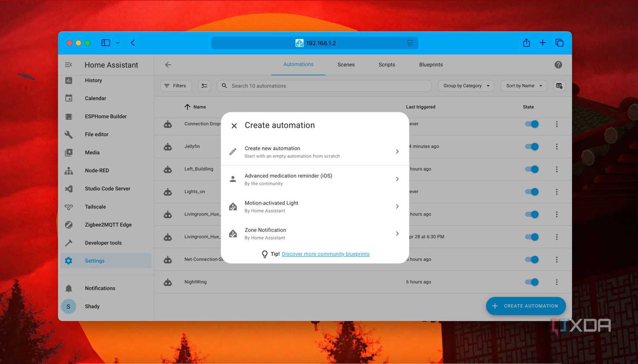Disable the NightWing automation

pyautogui.click(x=532, y=282)
